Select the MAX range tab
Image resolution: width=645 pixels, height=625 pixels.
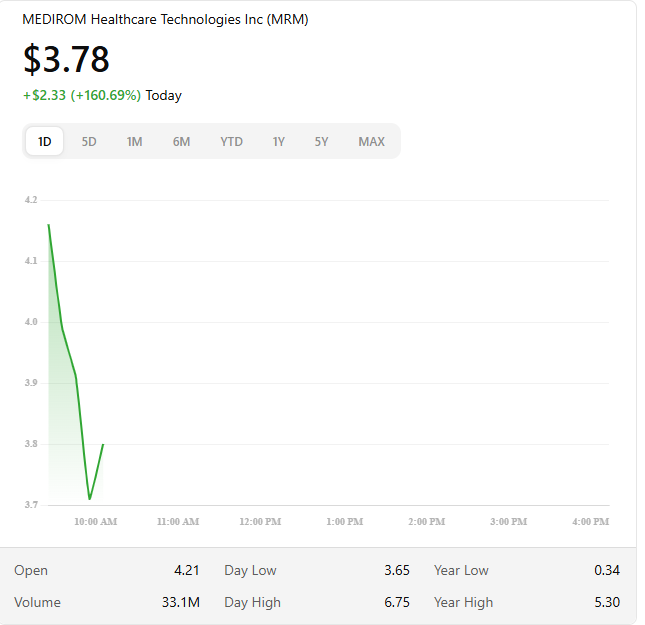pos(371,142)
